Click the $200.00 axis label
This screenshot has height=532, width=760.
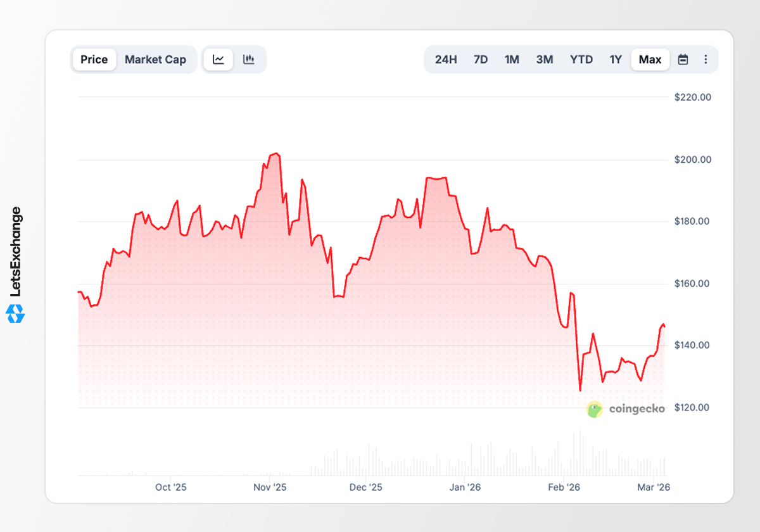tap(693, 160)
